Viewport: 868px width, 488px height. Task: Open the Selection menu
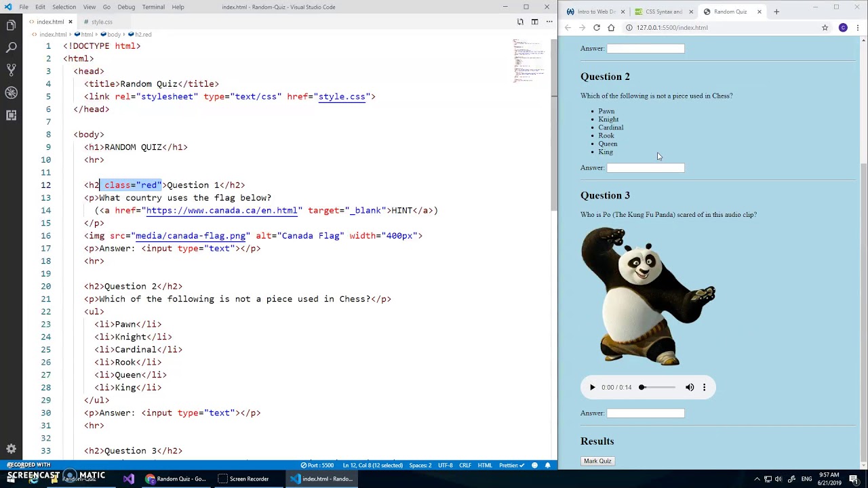pos(64,7)
